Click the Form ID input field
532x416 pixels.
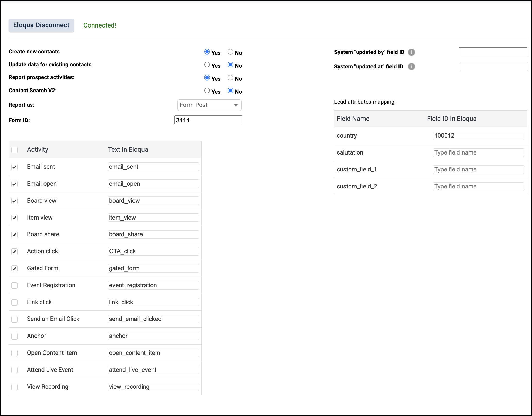208,120
